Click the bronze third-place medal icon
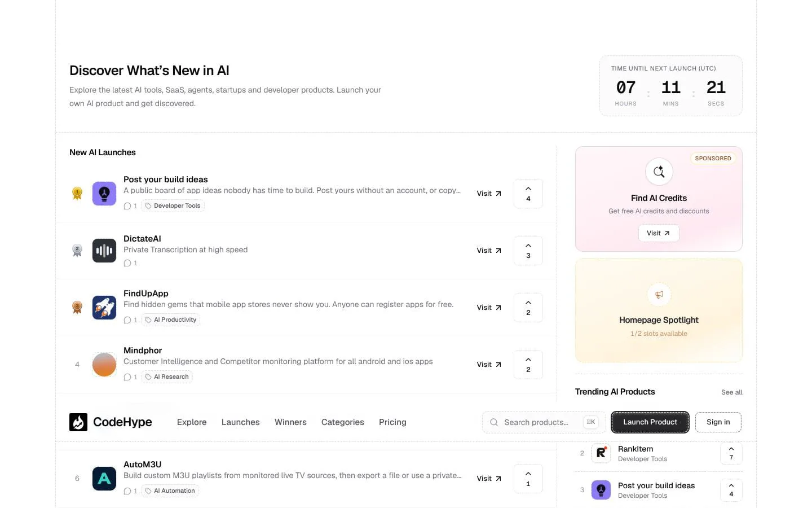The height and width of the screenshot is (508, 812). tap(77, 308)
